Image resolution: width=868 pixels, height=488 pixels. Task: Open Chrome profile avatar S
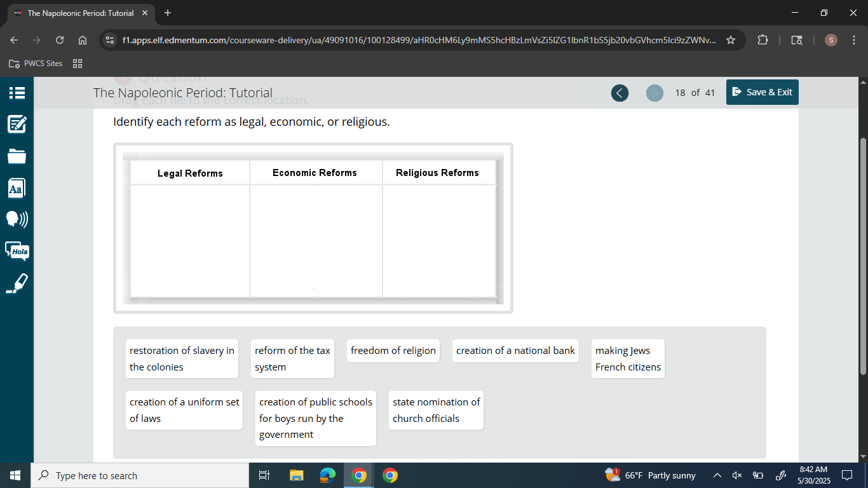[831, 40]
